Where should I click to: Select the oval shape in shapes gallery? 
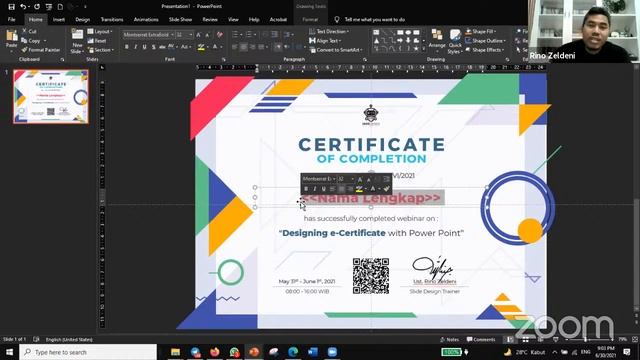click(x=408, y=32)
